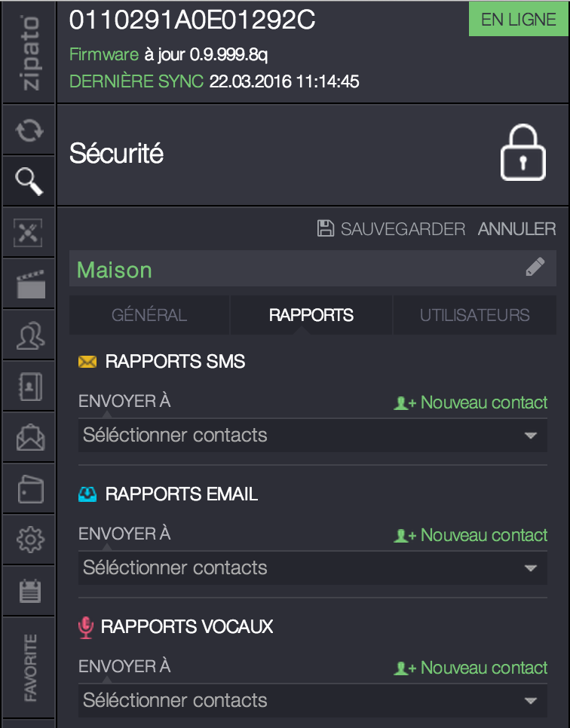Select the sync refresh icon in the sidebar
This screenshot has height=728, width=570.
28,129
